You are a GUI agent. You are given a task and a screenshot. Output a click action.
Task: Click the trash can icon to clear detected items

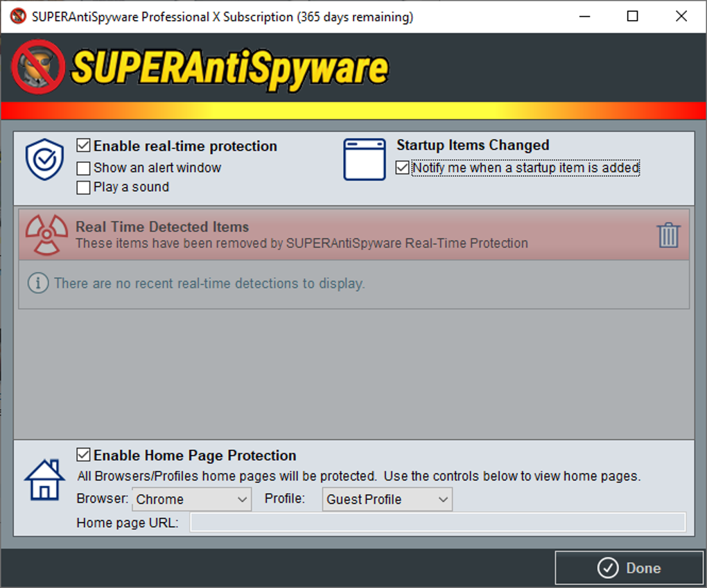[668, 235]
